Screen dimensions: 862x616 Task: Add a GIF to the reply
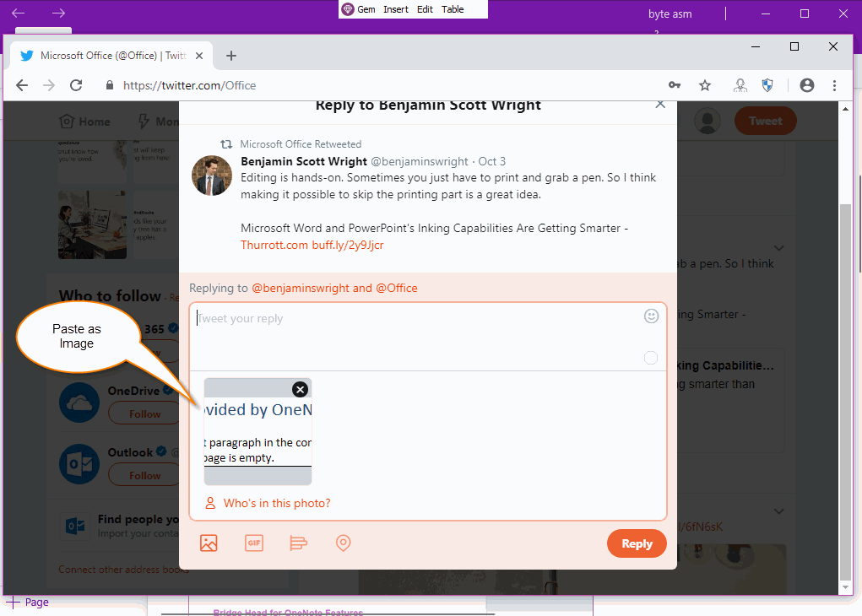coord(253,543)
